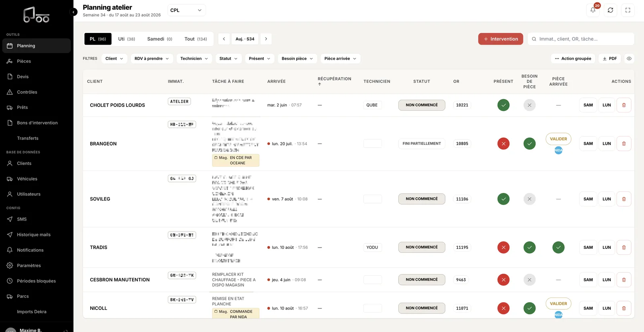The width and height of the screenshot is (644, 332).
Task: Open the notifications bell icon
Action: (593, 10)
